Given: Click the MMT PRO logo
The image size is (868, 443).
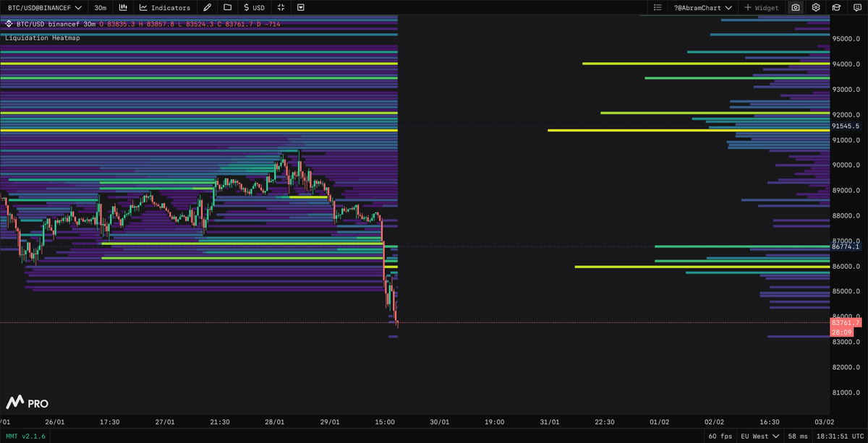Looking at the screenshot, I should pyautogui.click(x=27, y=402).
